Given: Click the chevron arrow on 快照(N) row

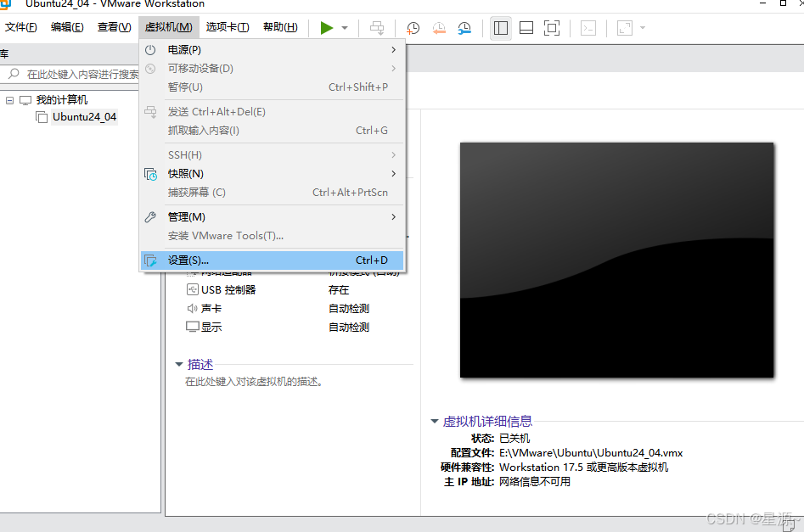Looking at the screenshot, I should point(393,174).
